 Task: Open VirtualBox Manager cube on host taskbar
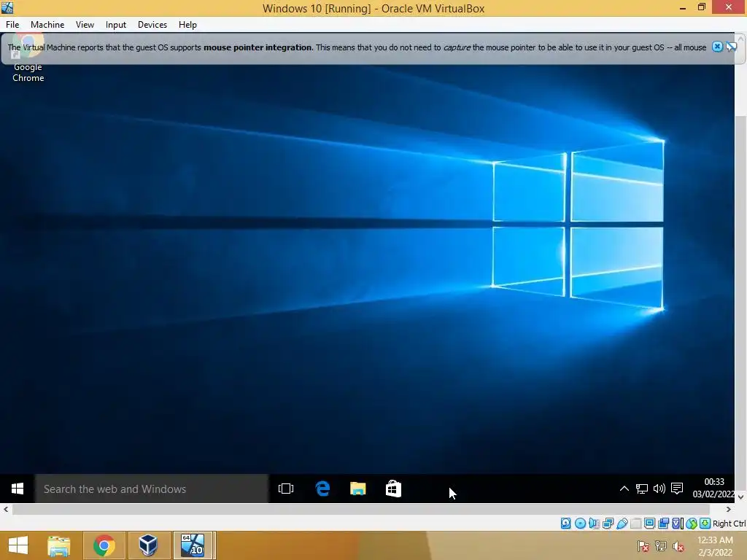(x=148, y=545)
